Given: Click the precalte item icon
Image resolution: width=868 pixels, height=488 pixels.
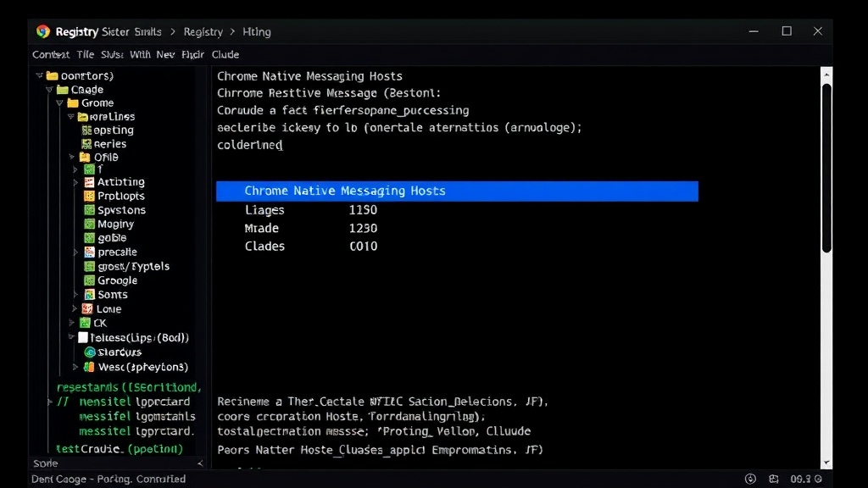Looking at the screenshot, I should coord(89,252).
